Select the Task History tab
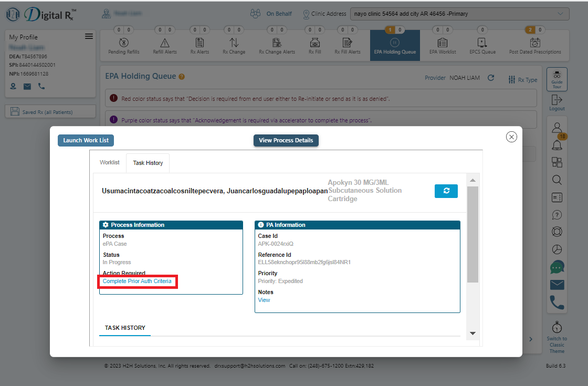The width and height of the screenshot is (588, 386). coord(148,163)
